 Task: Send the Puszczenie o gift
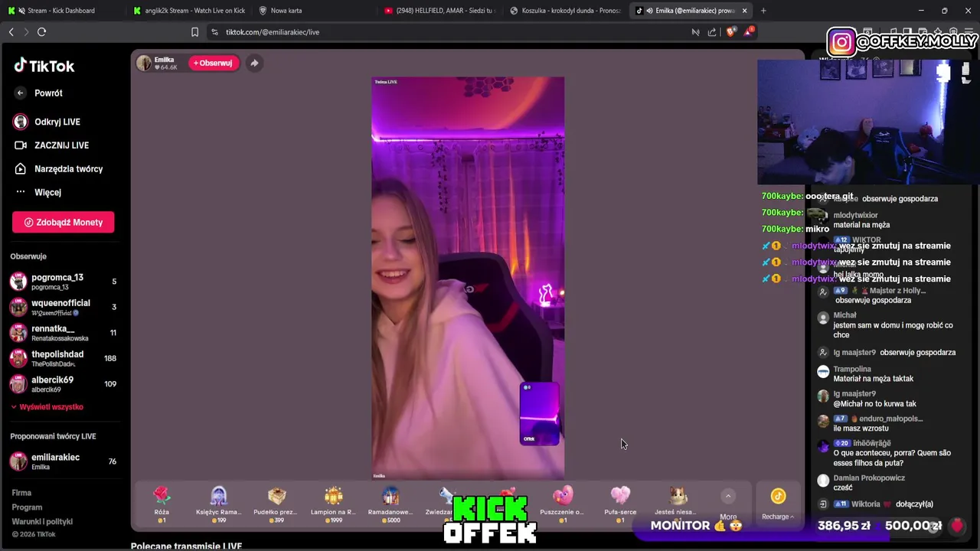563,504
